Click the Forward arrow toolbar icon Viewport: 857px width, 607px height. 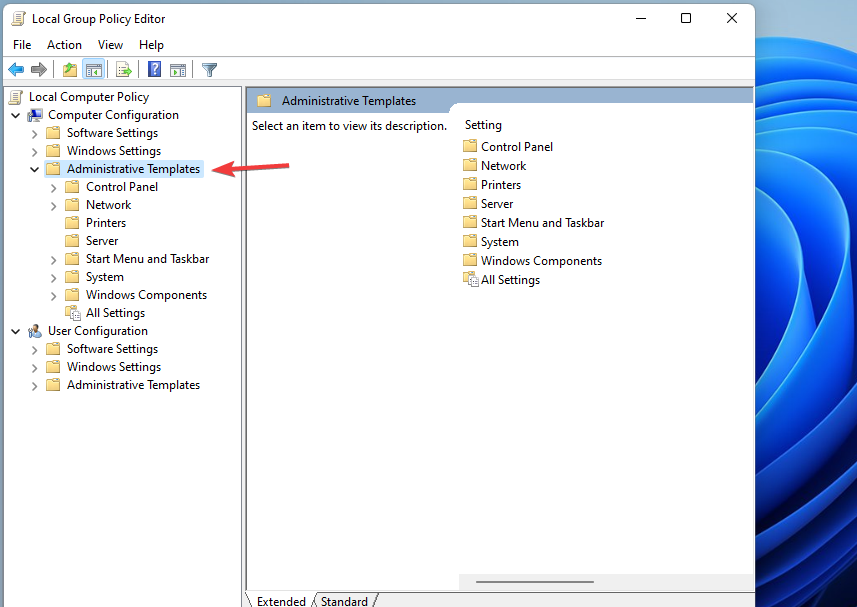point(39,69)
